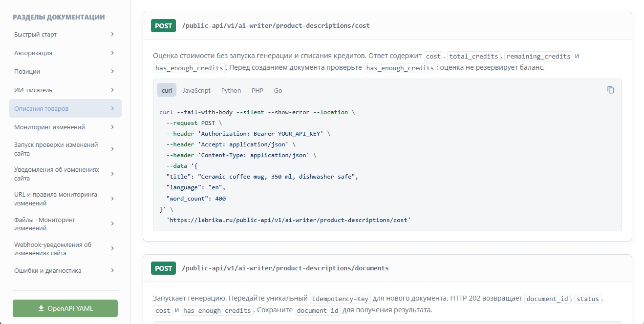Viewport: 644px width, 324px height.
Task: Expand chevron for URL и правила мониторинга
Action: click(x=112, y=199)
